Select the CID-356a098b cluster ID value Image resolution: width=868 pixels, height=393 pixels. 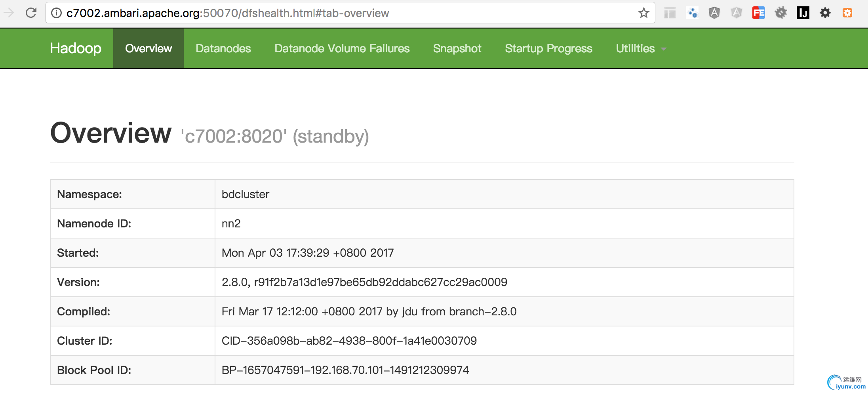point(349,341)
